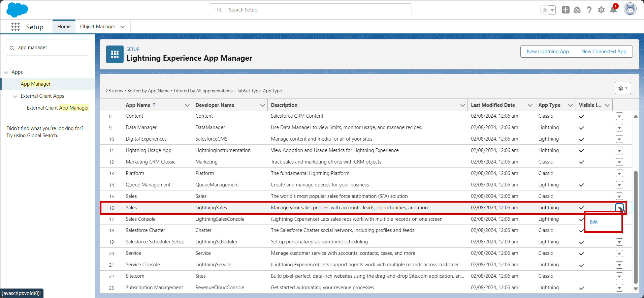Viewport: 644px width, 298px height.
Task: Open row actions for Service Console
Action: 619,265
